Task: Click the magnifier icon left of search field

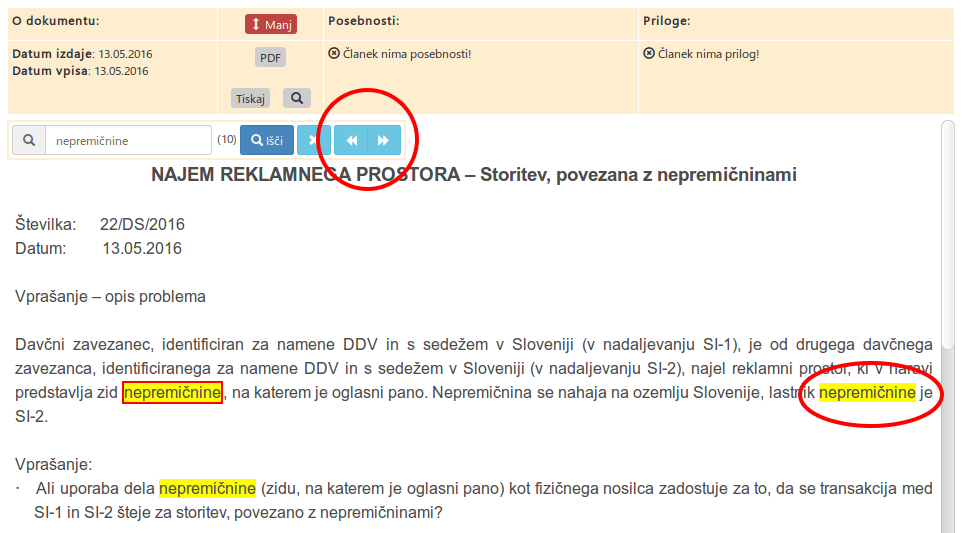Action: tap(28, 141)
